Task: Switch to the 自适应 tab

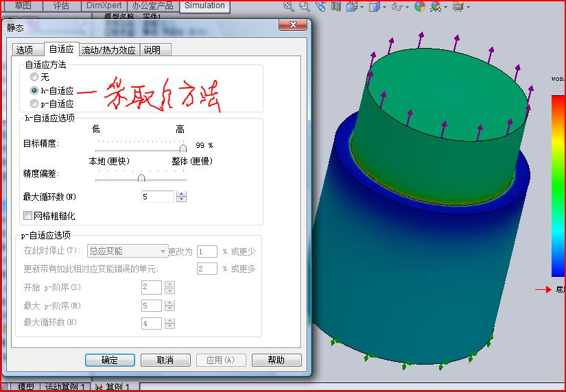Action: [x=61, y=49]
